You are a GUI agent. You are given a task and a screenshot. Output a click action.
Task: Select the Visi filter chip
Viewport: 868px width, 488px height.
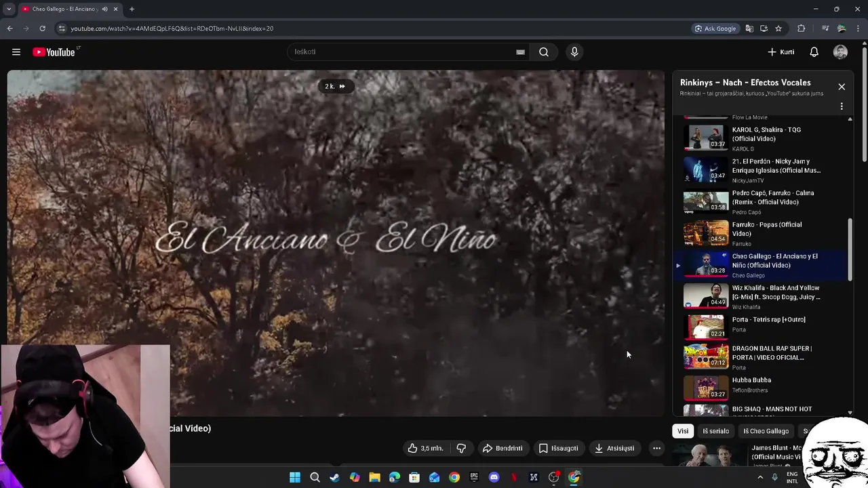coord(683,431)
